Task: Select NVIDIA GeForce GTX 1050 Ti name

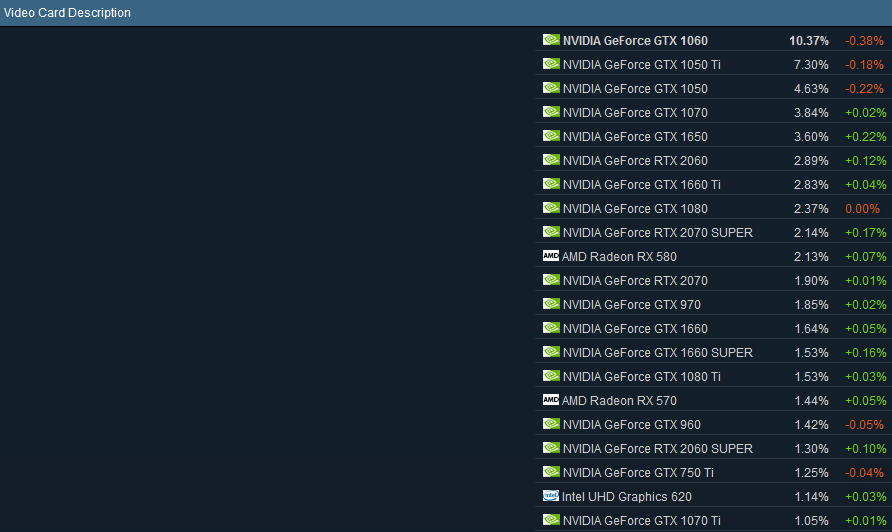Action: point(642,65)
